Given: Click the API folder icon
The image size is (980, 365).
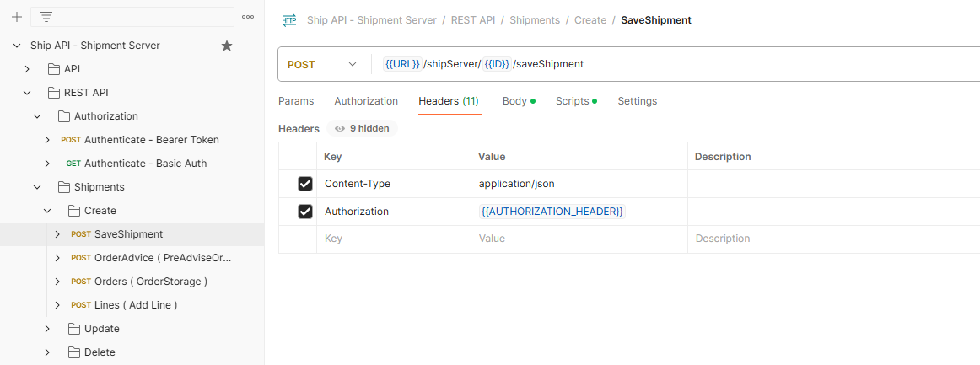Looking at the screenshot, I should click(x=54, y=69).
